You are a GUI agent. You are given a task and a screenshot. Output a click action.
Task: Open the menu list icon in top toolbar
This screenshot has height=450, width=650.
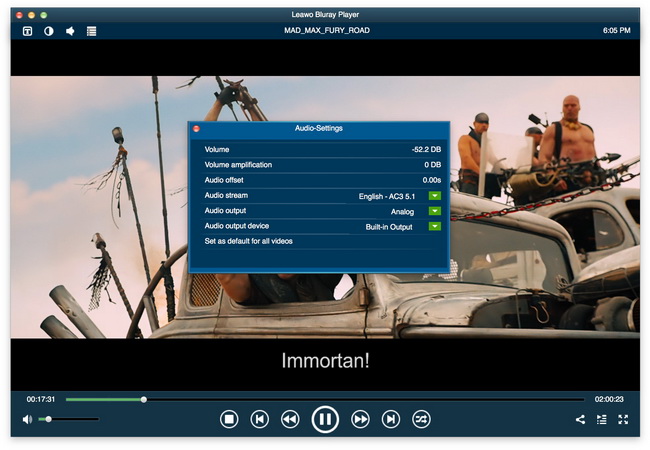point(91,31)
